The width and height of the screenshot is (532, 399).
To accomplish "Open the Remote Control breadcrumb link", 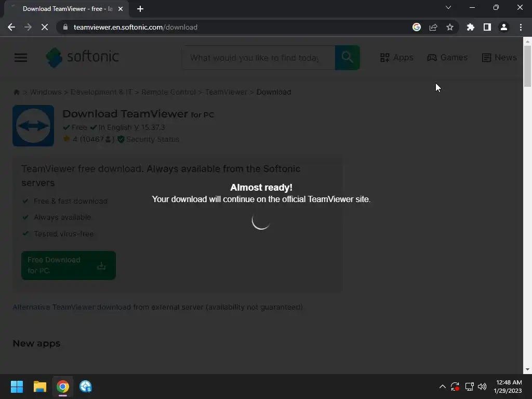I will 169,92.
